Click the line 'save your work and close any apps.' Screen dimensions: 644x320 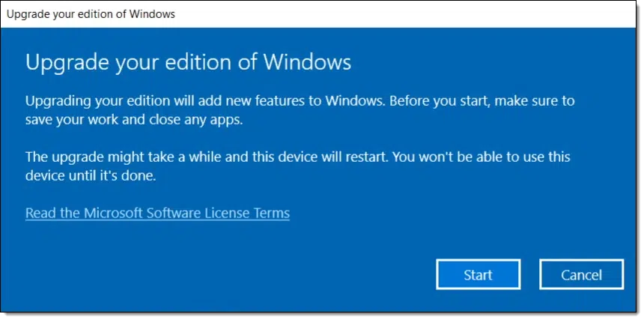pyautogui.click(x=134, y=121)
